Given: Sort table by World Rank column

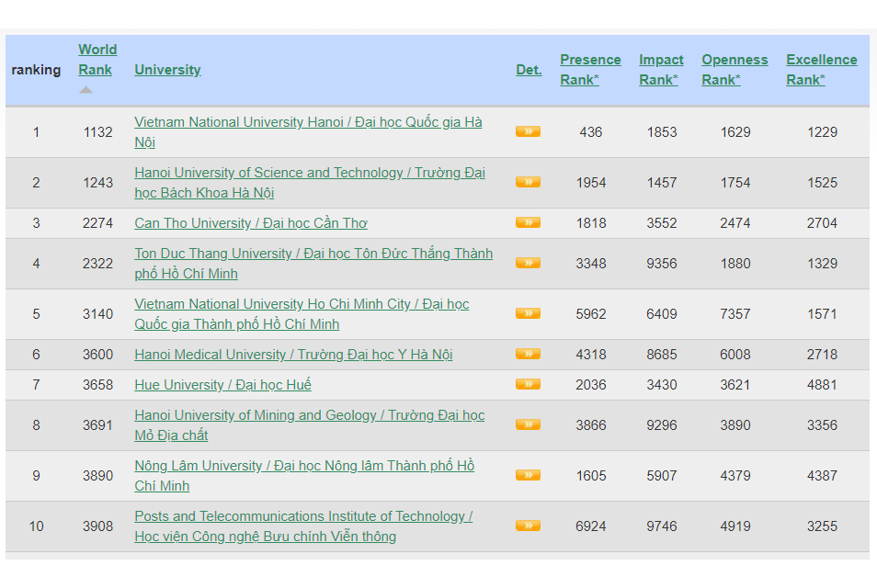Looking at the screenshot, I should coord(97,60).
